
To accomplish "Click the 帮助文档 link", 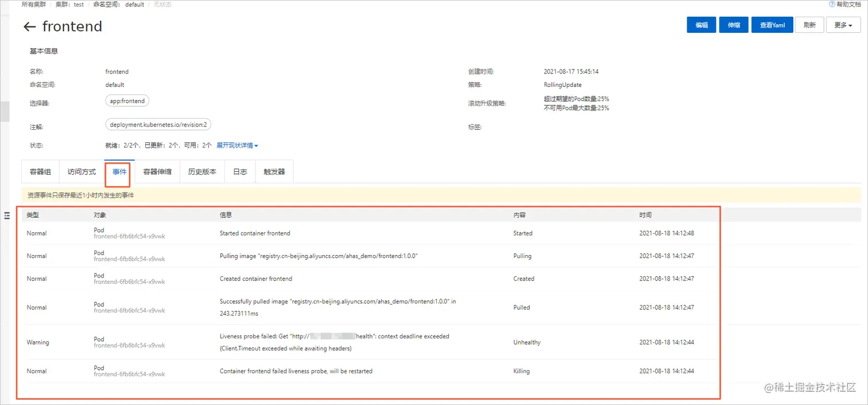I will tap(848, 4).
